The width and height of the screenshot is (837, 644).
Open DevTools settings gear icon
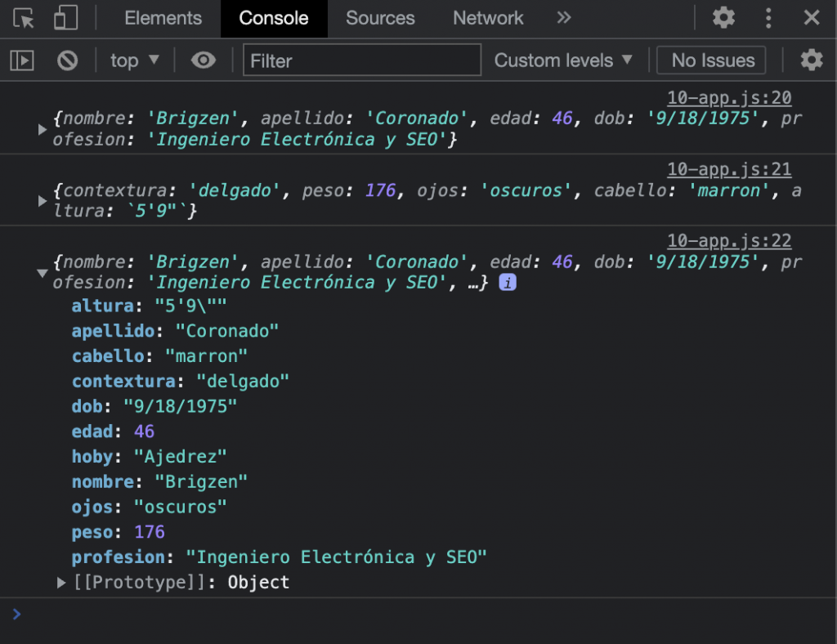[723, 18]
